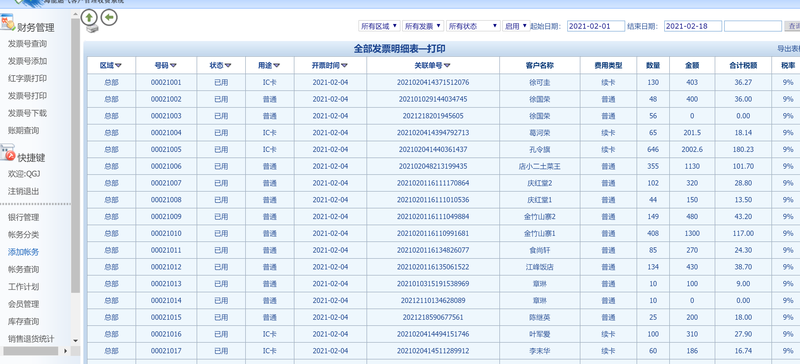This screenshot has height=364, width=800.
Task: Click tax total cell 117.00
Action: coord(743,233)
